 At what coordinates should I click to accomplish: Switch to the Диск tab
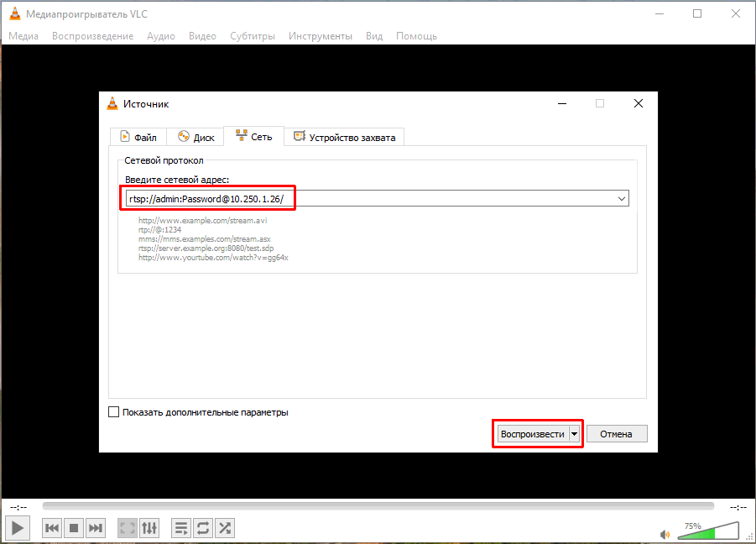pos(196,137)
